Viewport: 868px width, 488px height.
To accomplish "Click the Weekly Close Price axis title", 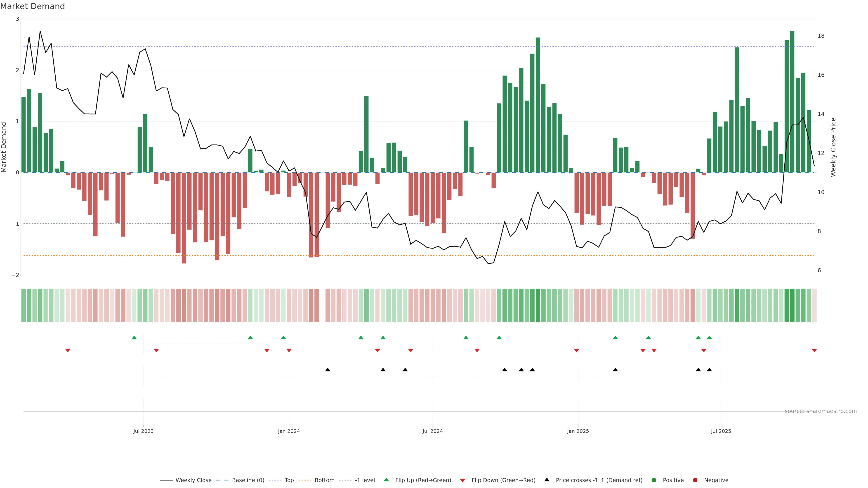I will pyautogui.click(x=833, y=147).
